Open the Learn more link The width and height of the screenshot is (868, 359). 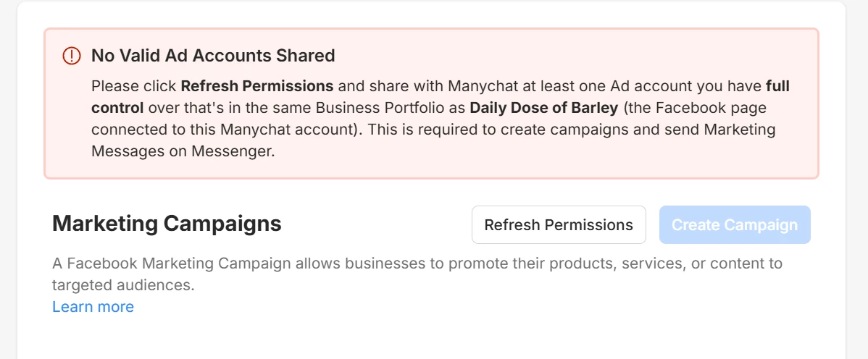pos(93,307)
